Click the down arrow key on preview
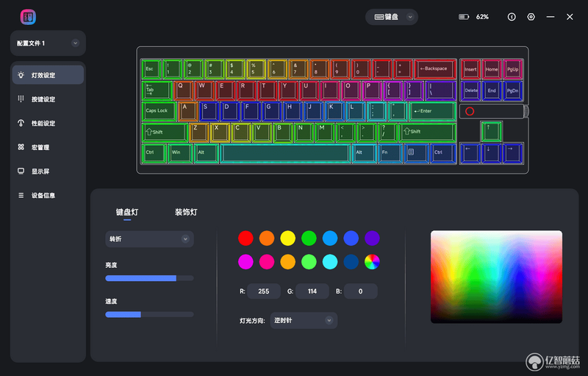Screen dimensions: 588x376 tap(491, 153)
